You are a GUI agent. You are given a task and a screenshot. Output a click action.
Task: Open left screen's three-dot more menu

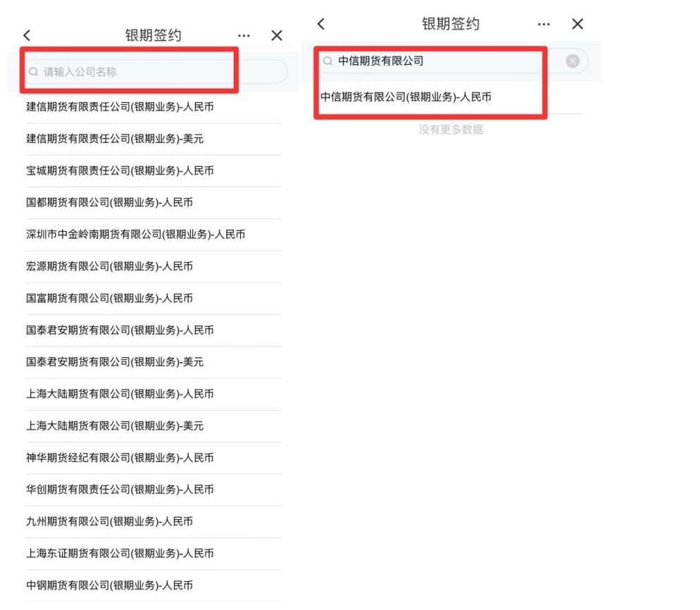[x=244, y=36]
